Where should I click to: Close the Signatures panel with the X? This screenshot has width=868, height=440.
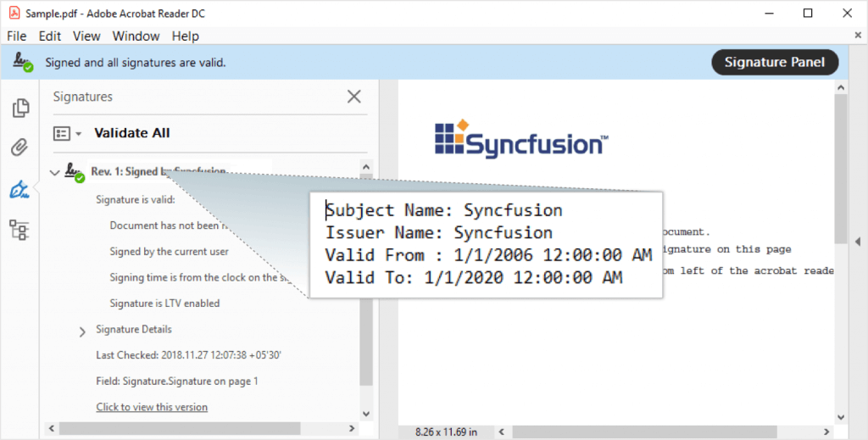353,97
